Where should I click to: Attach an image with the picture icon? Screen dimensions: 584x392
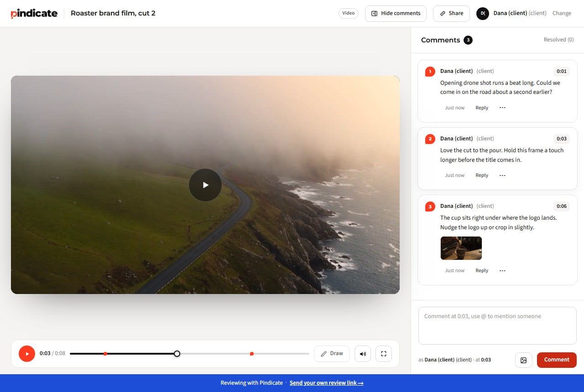coord(524,360)
